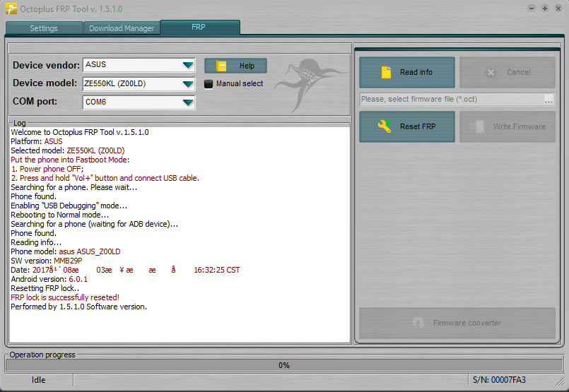Click the 'COM port:' label

pyautogui.click(x=35, y=101)
